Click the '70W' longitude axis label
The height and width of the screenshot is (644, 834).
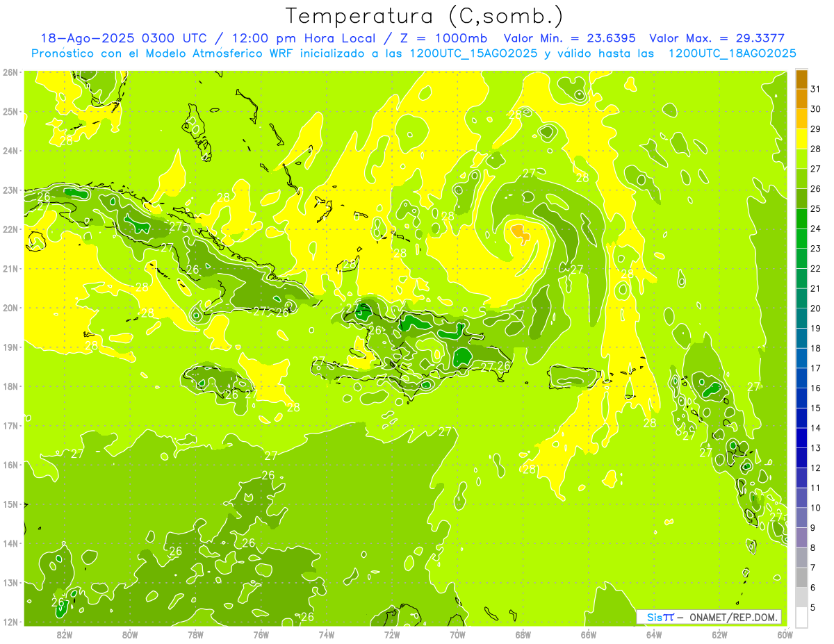pyautogui.click(x=457, y=634)
